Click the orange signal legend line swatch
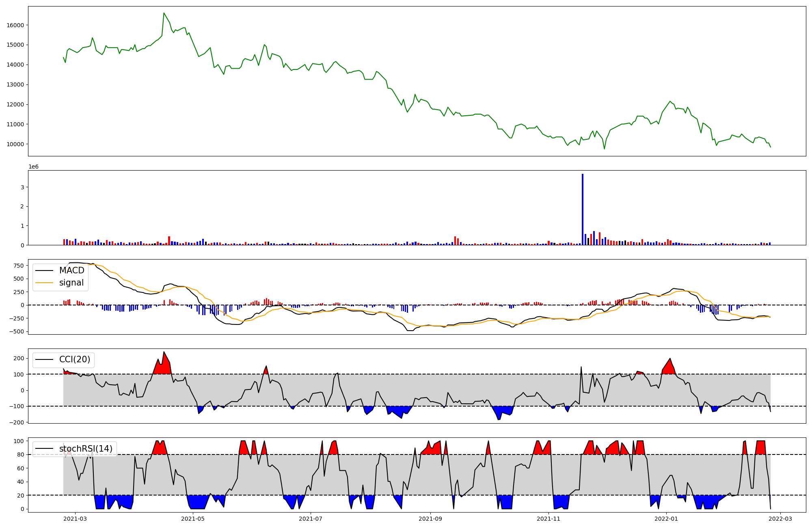The width and height of the screenshot is (812, 528). (44, 283)
